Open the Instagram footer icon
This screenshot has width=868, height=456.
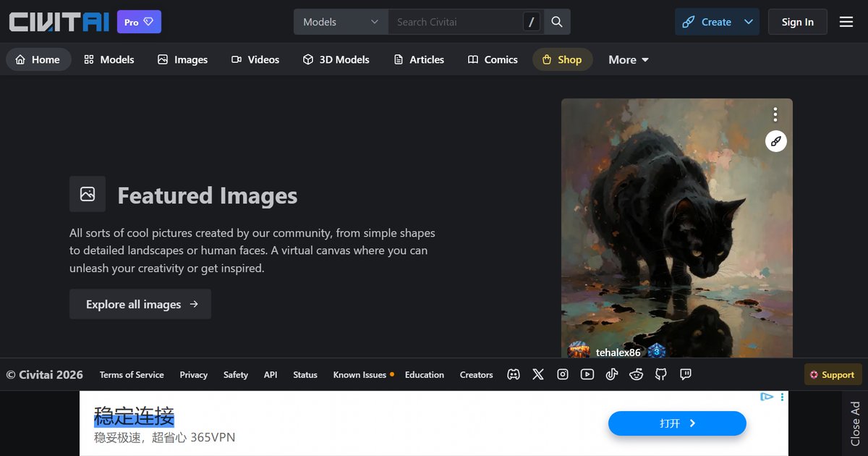563,374
